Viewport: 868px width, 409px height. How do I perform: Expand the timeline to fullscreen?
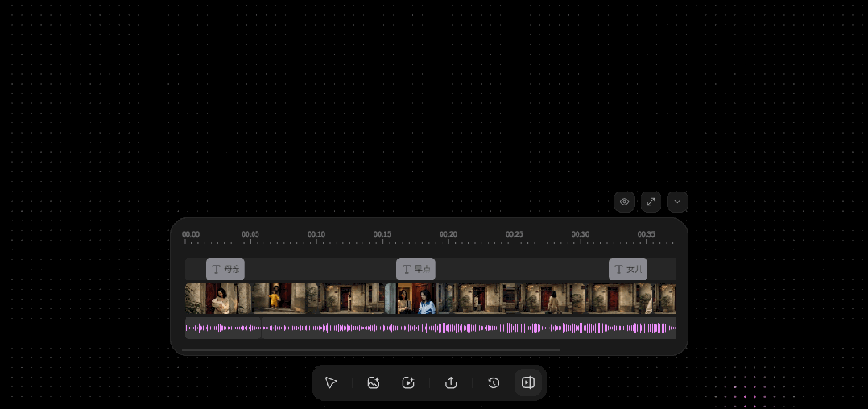tap(651, 202)
